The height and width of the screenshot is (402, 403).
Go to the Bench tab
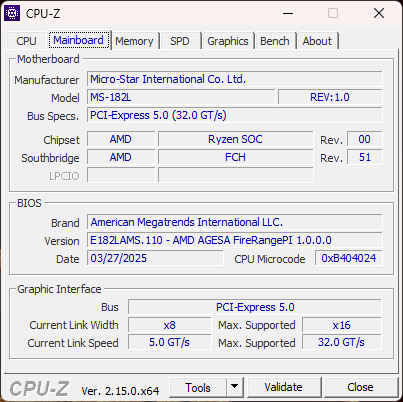coord(275,41)
